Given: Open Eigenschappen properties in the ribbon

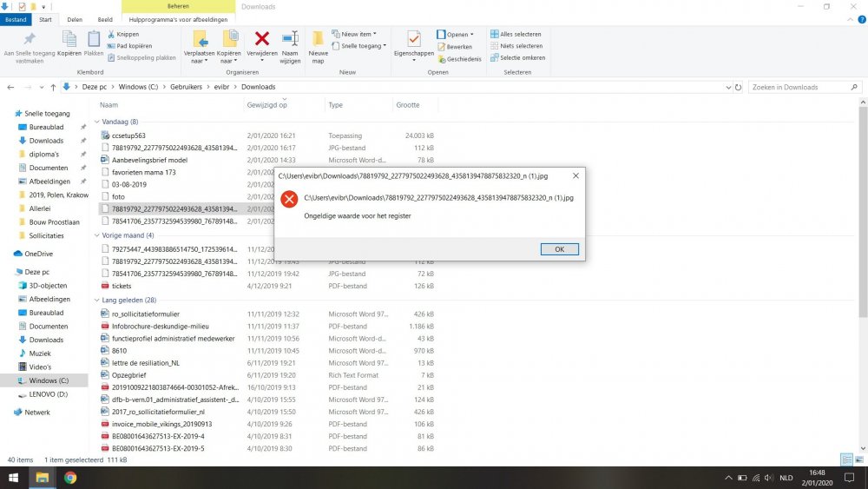Looking at the screenshot, I should (x=413, y=40).
